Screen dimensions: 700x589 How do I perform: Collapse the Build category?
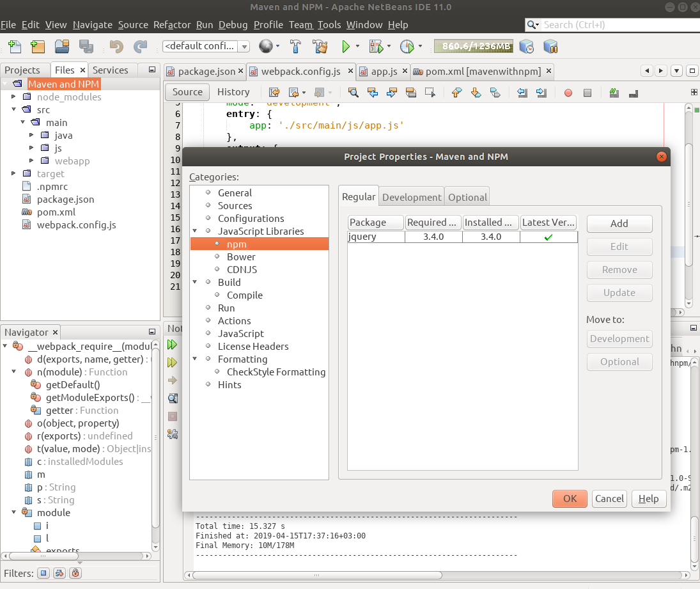pos(194,282)
